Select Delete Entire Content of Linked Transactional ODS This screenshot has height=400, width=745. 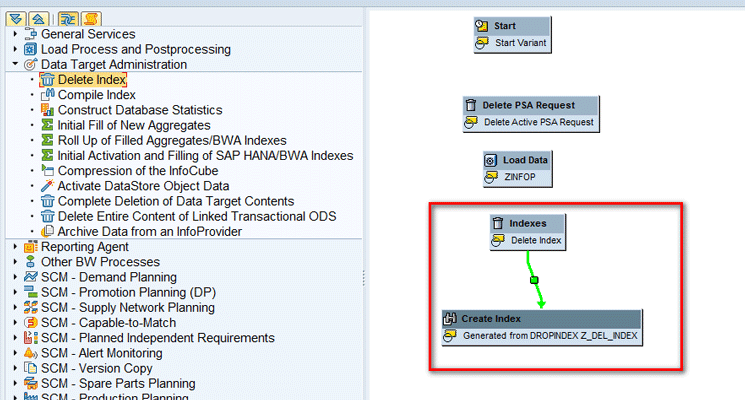(x=197, y=216)
